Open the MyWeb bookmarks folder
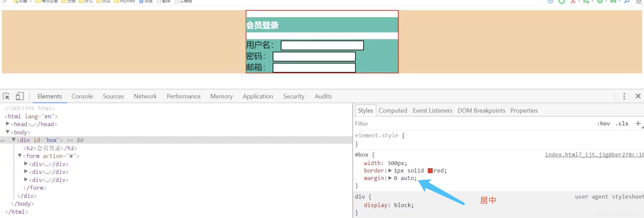This screenshot has width=644, height=218. [125, 2]
